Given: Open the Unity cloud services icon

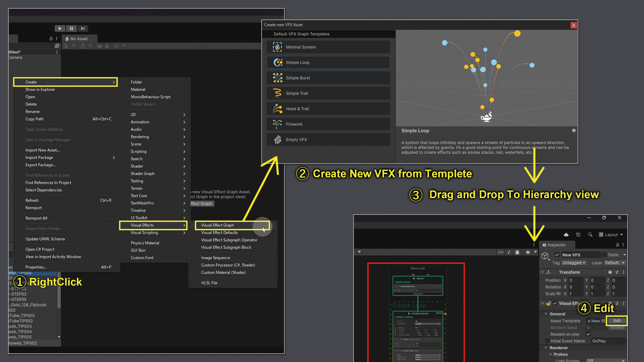Looking at the screenshot, I should pos(566,235).
